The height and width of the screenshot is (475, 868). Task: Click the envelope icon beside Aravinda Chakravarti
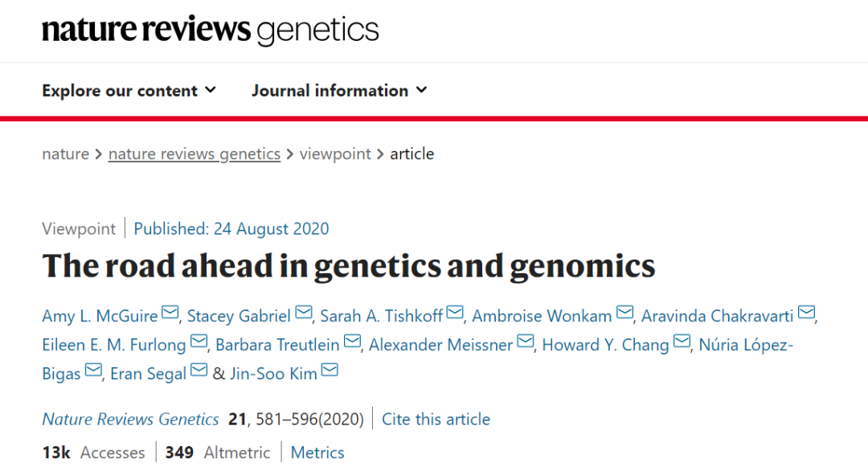click(x=806, y=313)
